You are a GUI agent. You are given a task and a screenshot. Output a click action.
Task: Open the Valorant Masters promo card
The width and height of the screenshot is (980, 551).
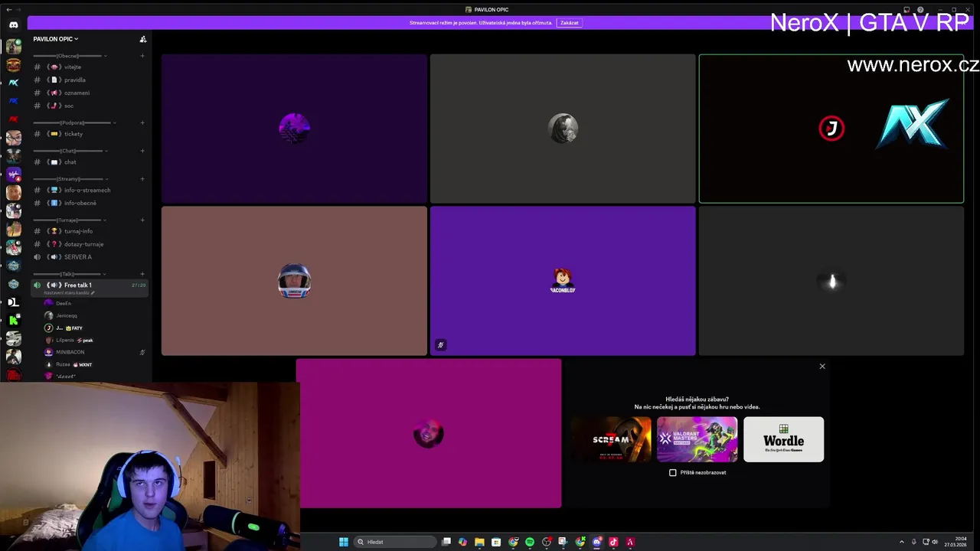[x=697, y=439]
